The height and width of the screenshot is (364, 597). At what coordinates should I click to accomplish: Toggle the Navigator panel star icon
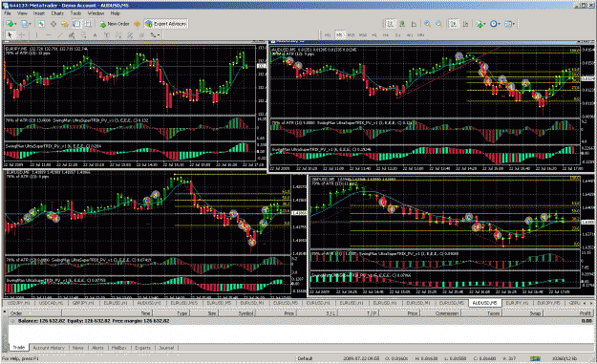[65, 24]
